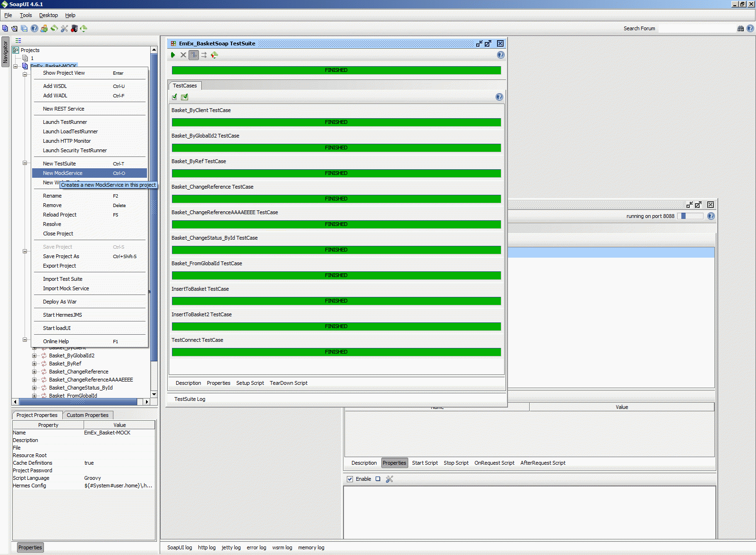This screenshot has width=756, height=555.
Task: Choose Import Mock Service from the context menu
Action: (x=89, y=288)
